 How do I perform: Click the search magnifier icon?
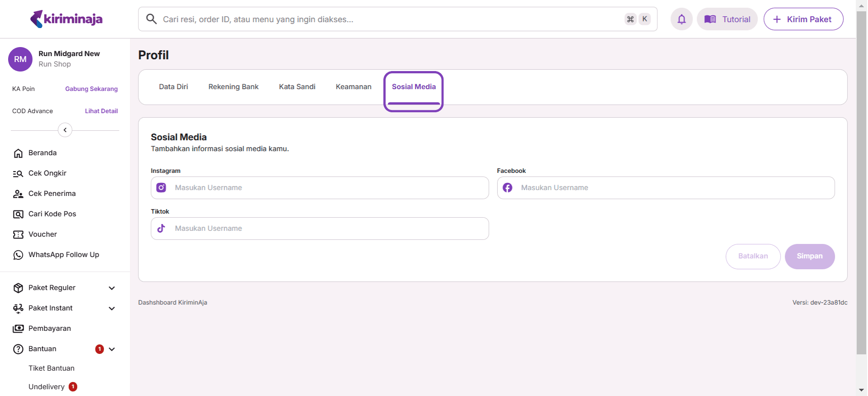click(151, 19)
